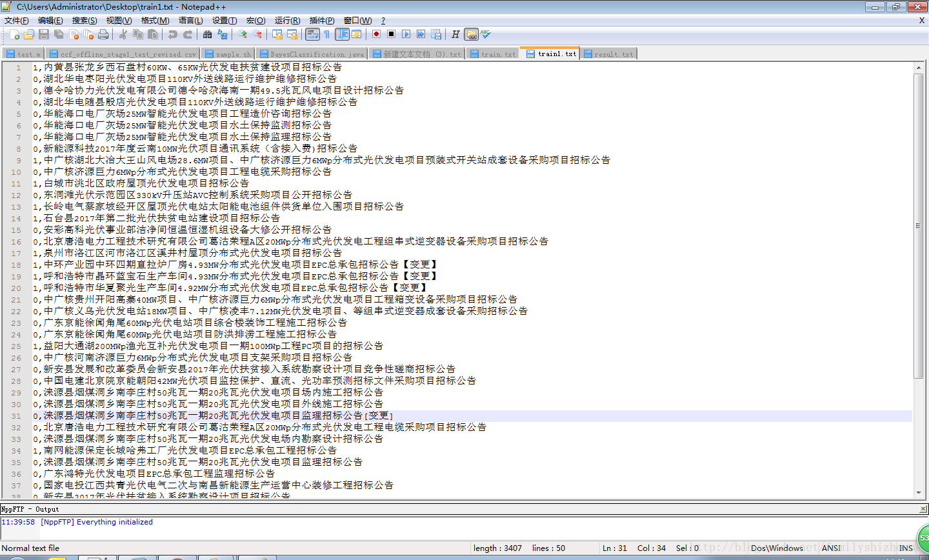
Task: Open the 搜索(S) menu
Action: coord(84,21)
